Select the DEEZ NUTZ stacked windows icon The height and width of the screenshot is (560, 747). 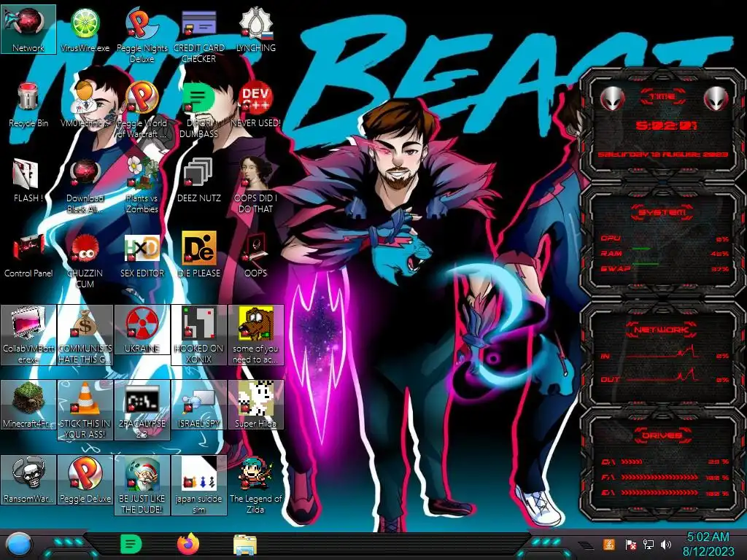pyautogui.click(x=198, y=180)
